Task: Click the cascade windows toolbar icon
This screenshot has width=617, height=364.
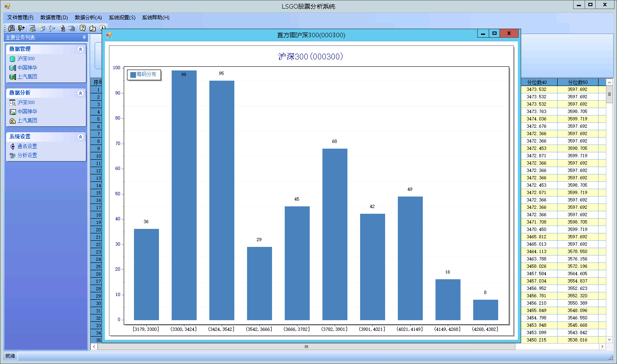Action: pyautogui.click(x=72, y=28)
